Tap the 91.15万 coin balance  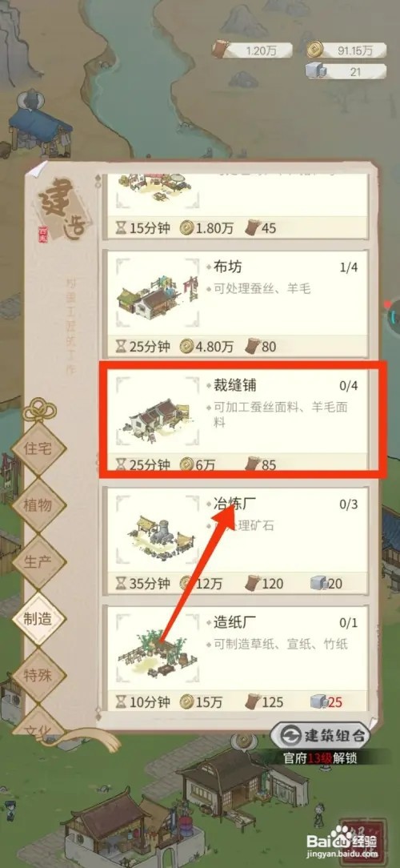pyautogui.click(x=355, y=50)
